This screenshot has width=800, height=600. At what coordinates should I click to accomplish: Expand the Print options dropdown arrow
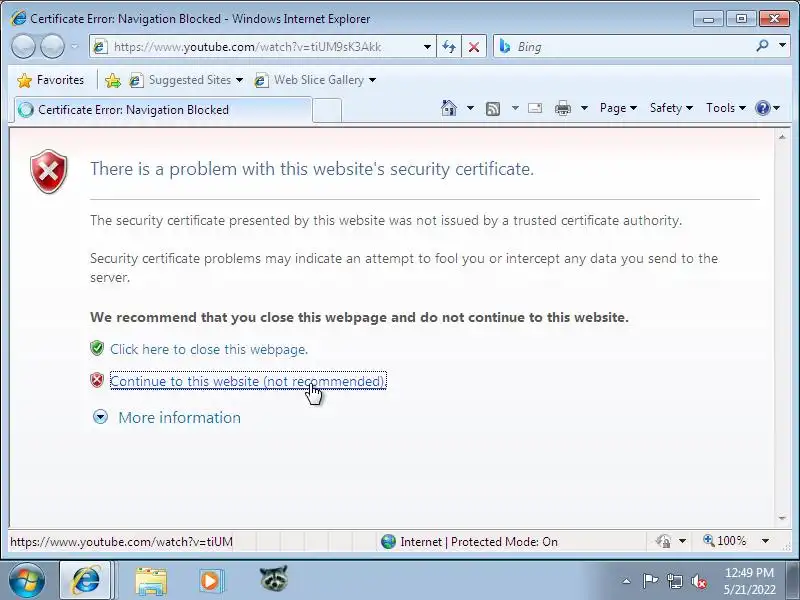coord(585,108)
